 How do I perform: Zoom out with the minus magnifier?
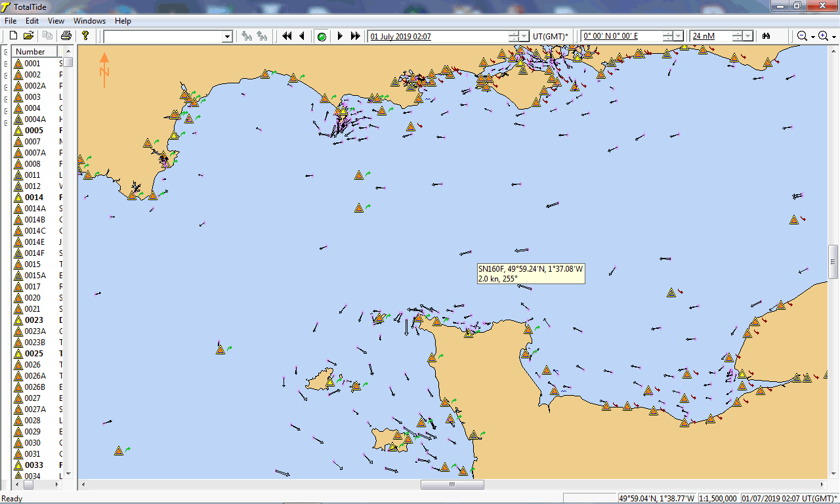tap(802, 36)
